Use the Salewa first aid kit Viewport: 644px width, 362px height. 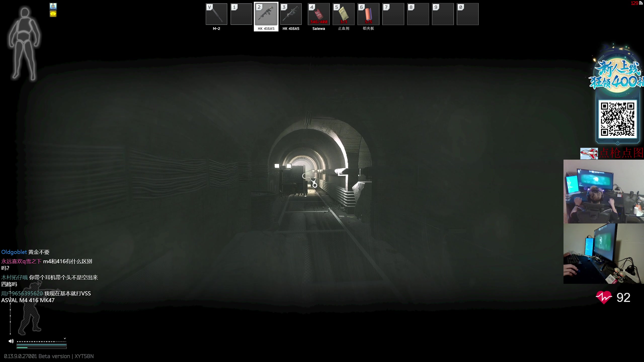point(319,14)
